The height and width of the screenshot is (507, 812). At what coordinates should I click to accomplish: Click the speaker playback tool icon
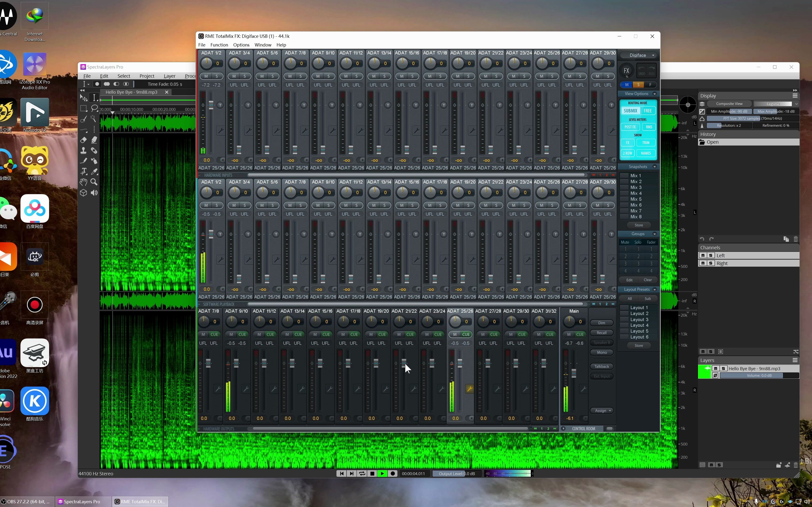(x=94, y=193)
